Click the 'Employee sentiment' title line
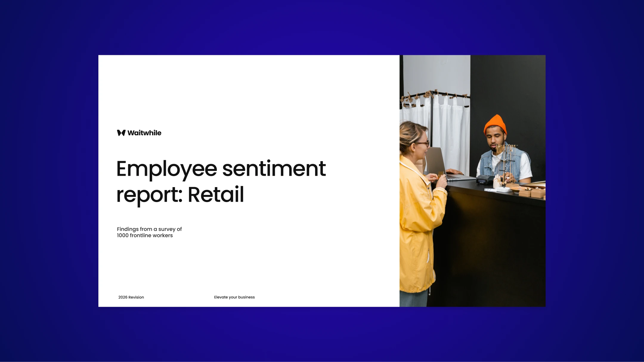This screenshot has width=644, height=362. (x=221, y=169)
